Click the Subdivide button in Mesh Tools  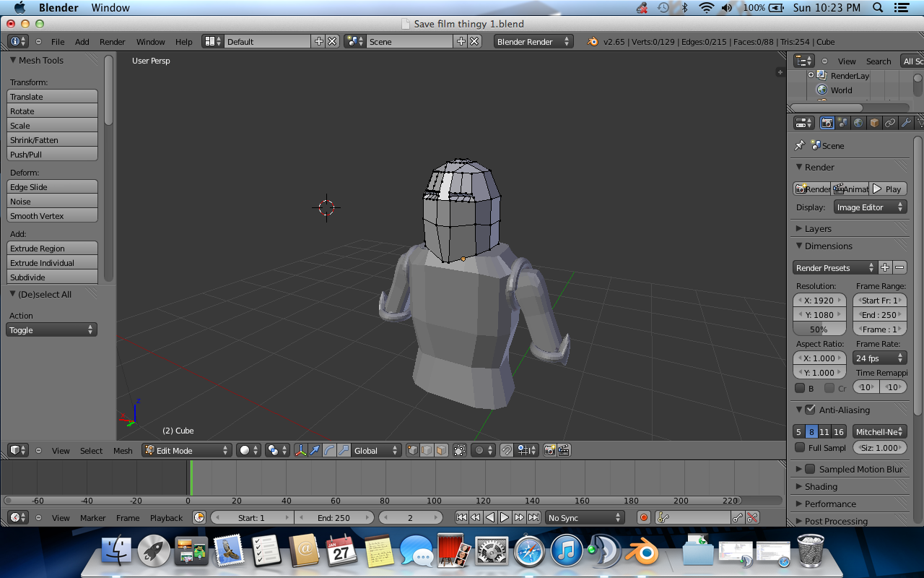coord(51,277)
